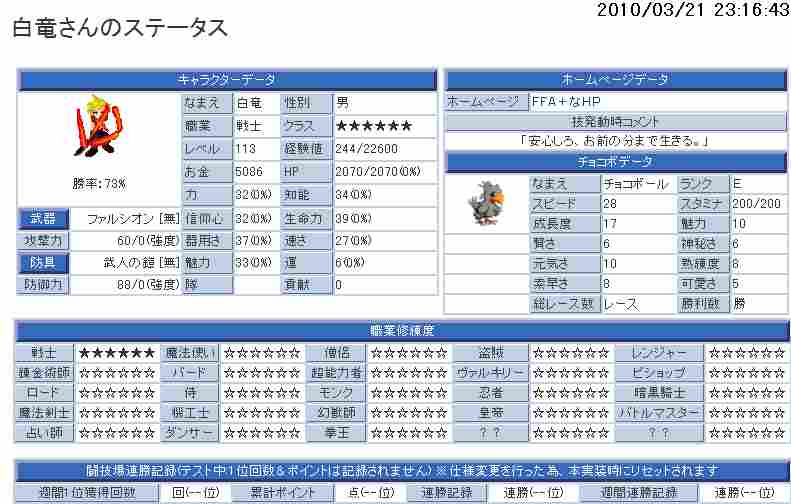Click the 白竜さんのステータス page title
Screen dimensions: 791x504
click(x=120, y=28)
